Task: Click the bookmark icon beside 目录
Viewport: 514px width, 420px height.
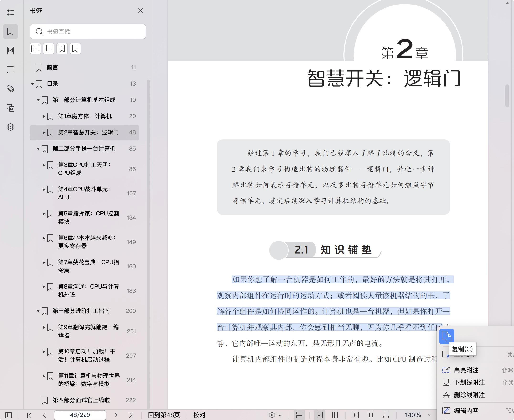Action: (x=39, y=84)
